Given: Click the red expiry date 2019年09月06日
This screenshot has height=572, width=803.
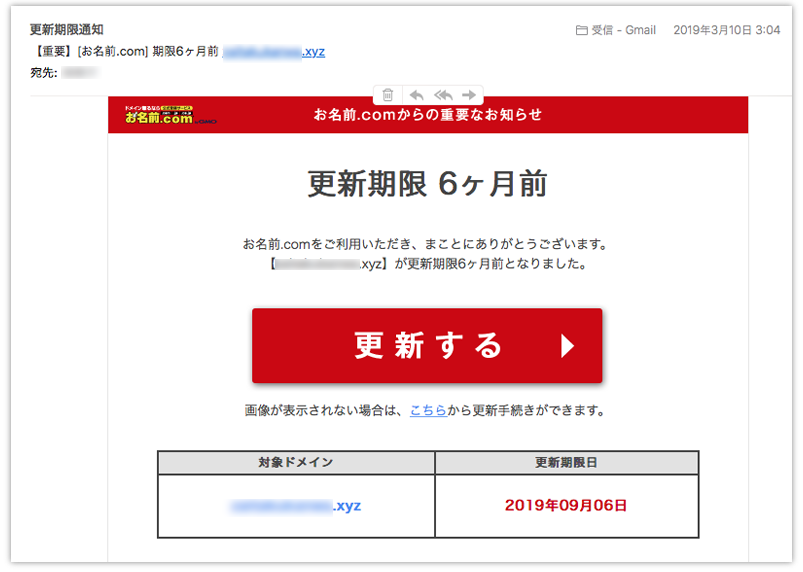Looking at the screenshot, I should coord(566,506).
